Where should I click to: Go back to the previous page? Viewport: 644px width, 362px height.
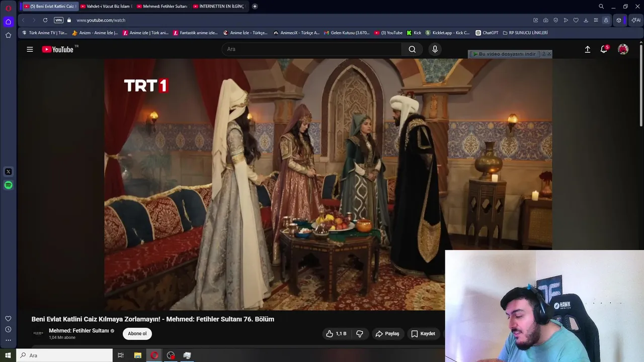pos(23,20)
